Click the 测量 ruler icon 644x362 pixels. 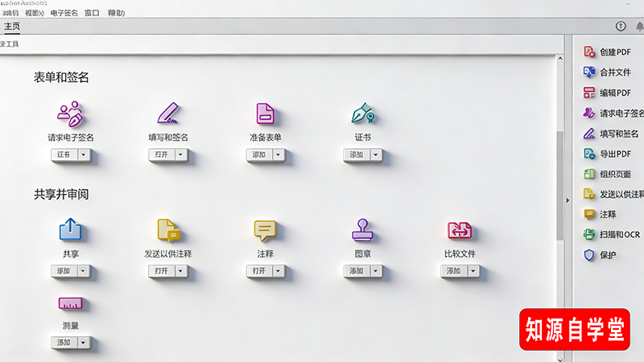(71, 304)
